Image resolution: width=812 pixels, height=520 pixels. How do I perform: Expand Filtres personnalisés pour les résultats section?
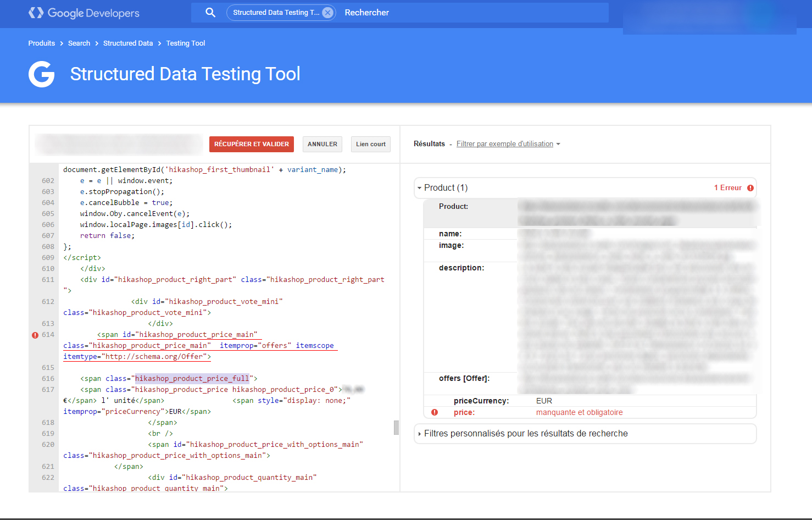point(420,434)
